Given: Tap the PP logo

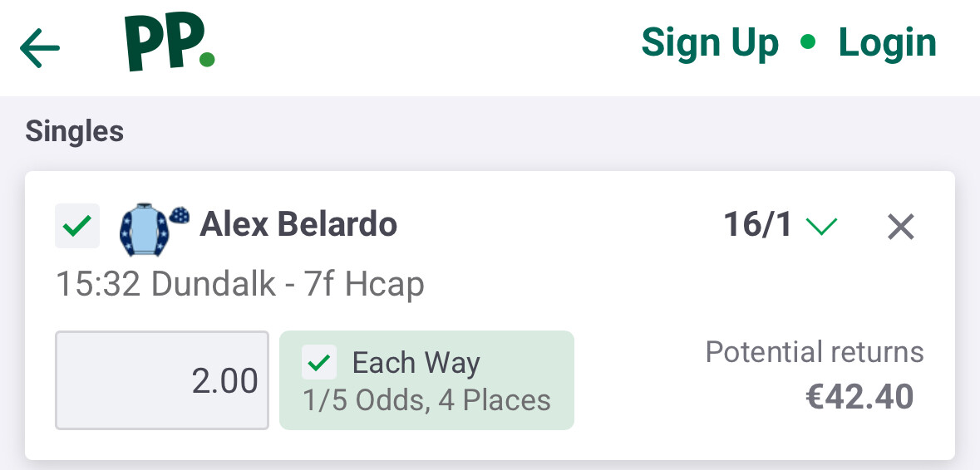Looking at the screenshot, I should [x=170, y=43].
